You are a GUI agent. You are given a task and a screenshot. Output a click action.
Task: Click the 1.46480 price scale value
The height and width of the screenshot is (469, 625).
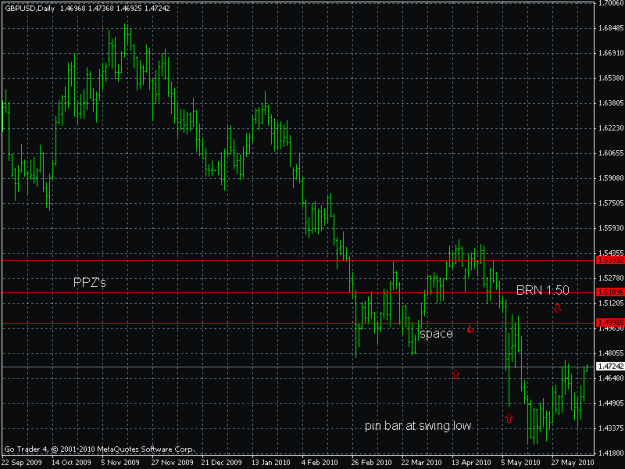click(610, 378)
